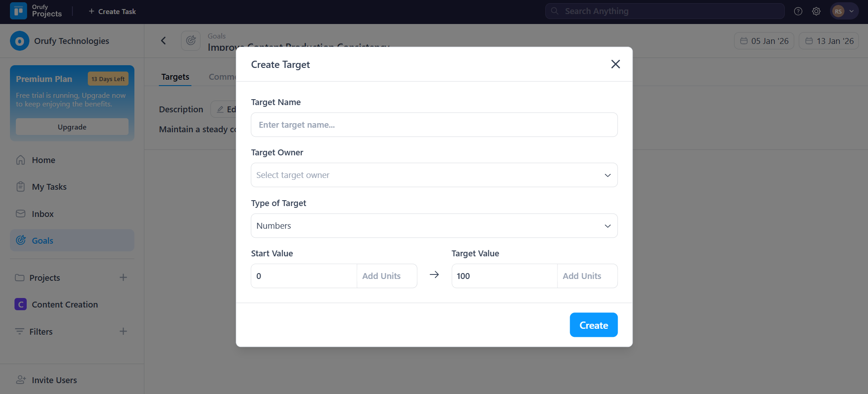
Task: Open the Inbox from sidebar
Action: [x=43, y=214]
